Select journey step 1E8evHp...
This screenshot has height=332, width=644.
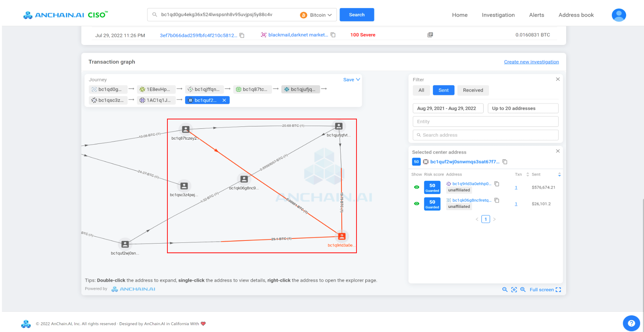[x=156, y=89]
